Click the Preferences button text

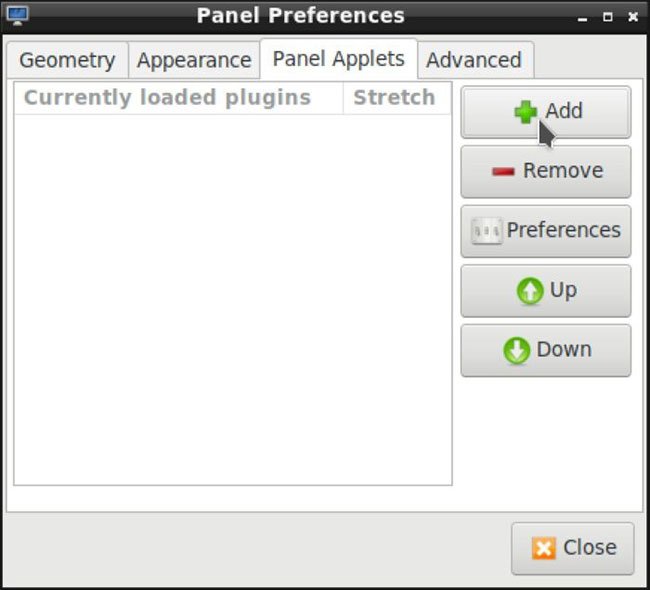point(563,230)
